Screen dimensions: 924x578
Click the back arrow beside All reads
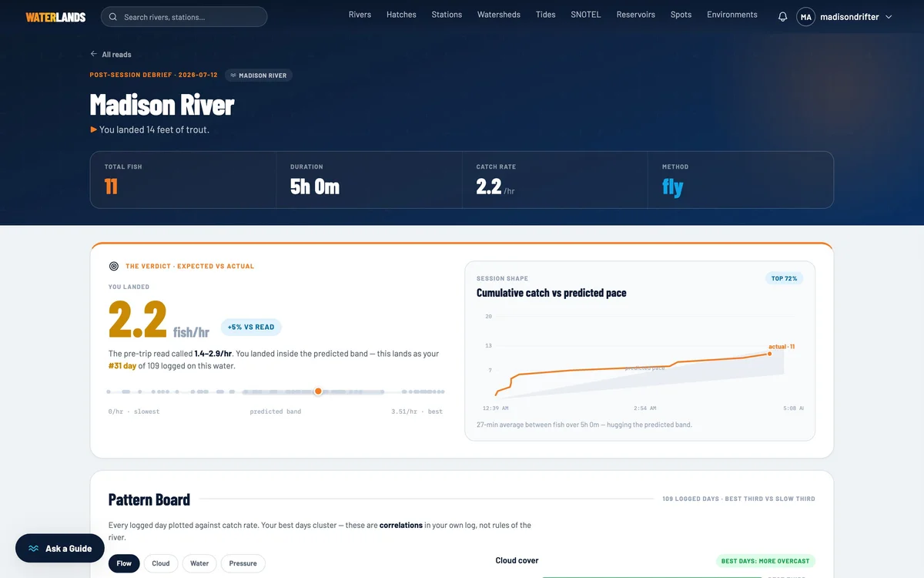point(94,54)
